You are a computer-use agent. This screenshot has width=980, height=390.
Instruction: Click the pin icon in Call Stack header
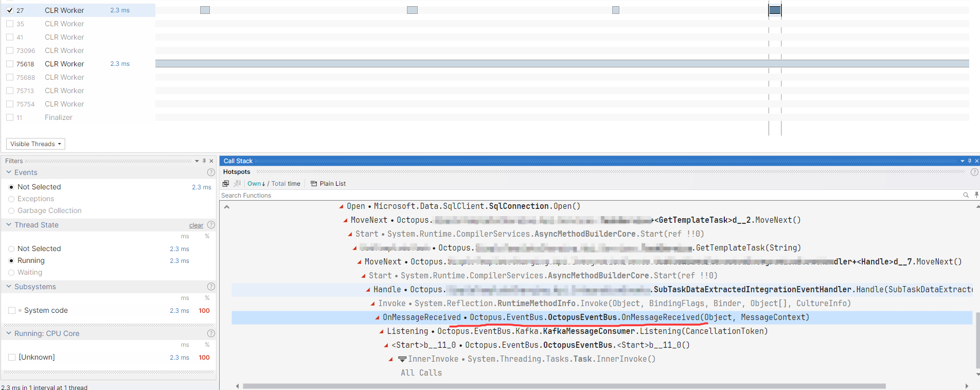click(969, 161)
